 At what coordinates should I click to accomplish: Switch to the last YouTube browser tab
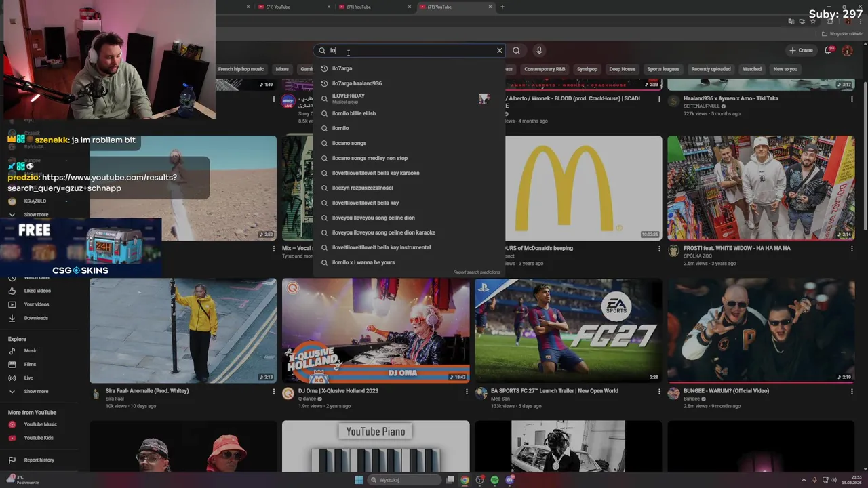click(x=456, y=7)
